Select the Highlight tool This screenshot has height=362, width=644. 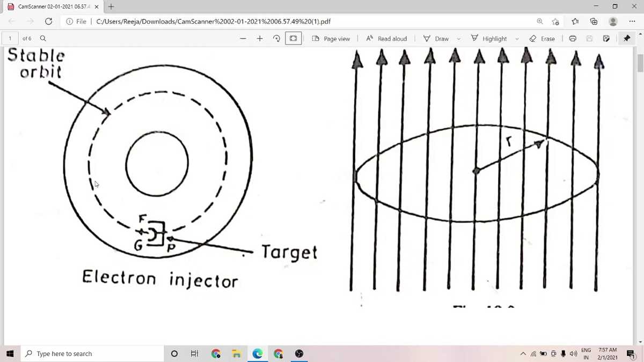click(x=488, y=39)
